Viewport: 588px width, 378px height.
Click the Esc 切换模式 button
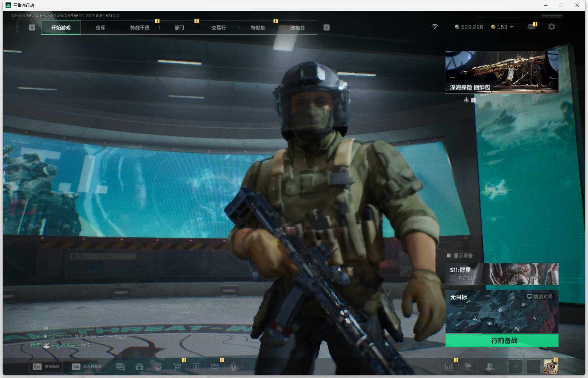(46, 367)
